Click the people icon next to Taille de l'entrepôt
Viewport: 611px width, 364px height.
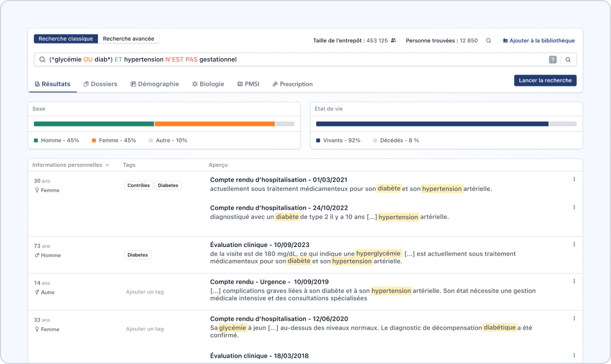tap(393, 41)
